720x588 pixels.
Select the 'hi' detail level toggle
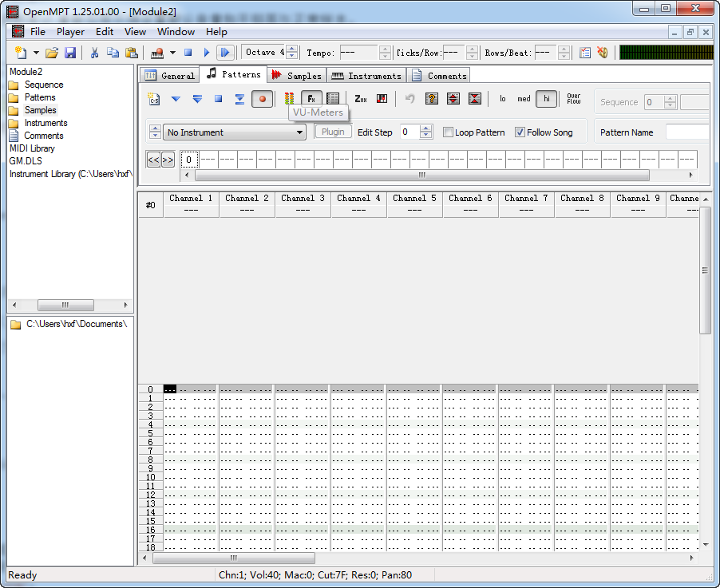coord(547,99)
